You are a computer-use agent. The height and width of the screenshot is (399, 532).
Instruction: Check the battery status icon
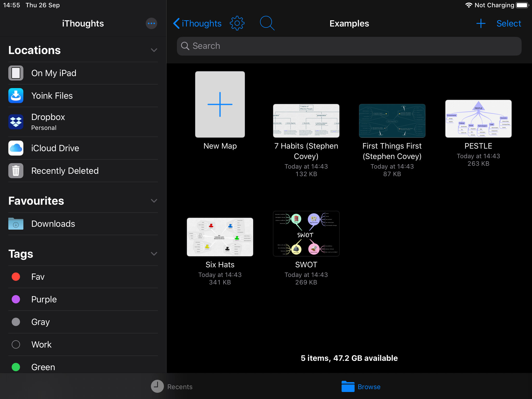[x=522, y=5]
